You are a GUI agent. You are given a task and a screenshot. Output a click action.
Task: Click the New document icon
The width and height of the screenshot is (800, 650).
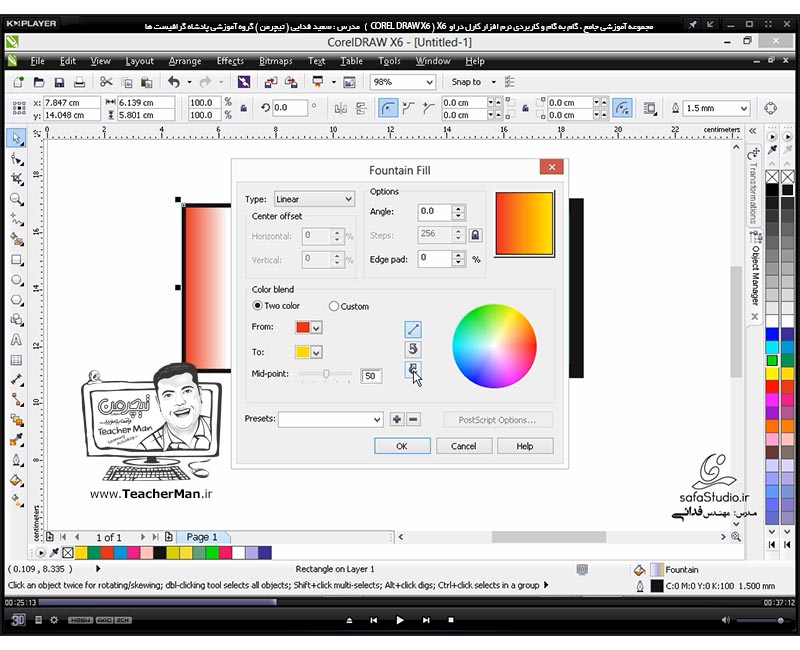[x=19, y=82]
